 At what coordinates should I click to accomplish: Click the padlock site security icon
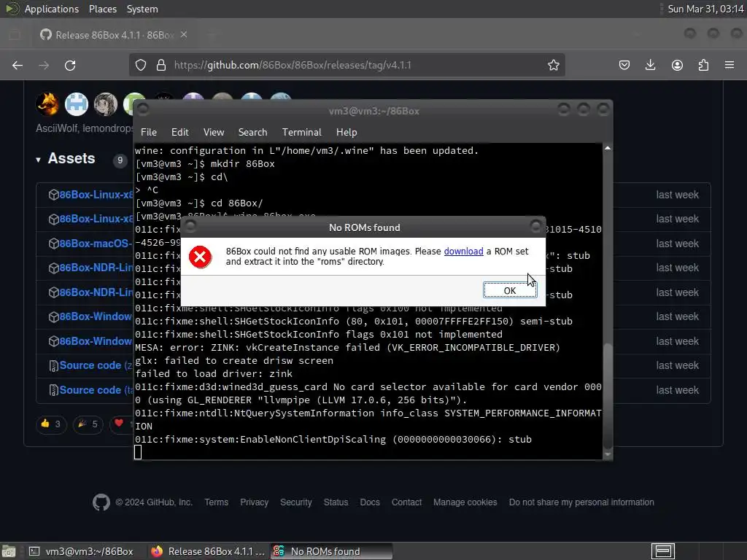pyautogui.click(x=161, y=65)
